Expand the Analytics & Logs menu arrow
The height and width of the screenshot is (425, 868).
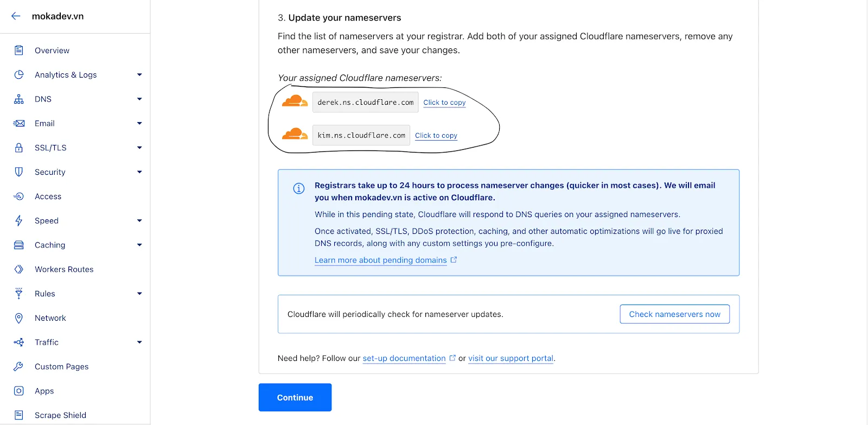click(139, 75)
